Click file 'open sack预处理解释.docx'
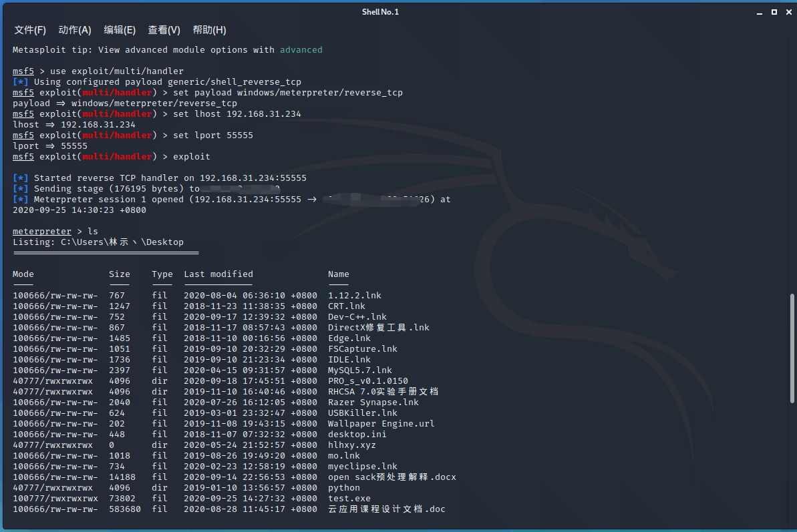The image size is (797, 532). coord(392,476)
